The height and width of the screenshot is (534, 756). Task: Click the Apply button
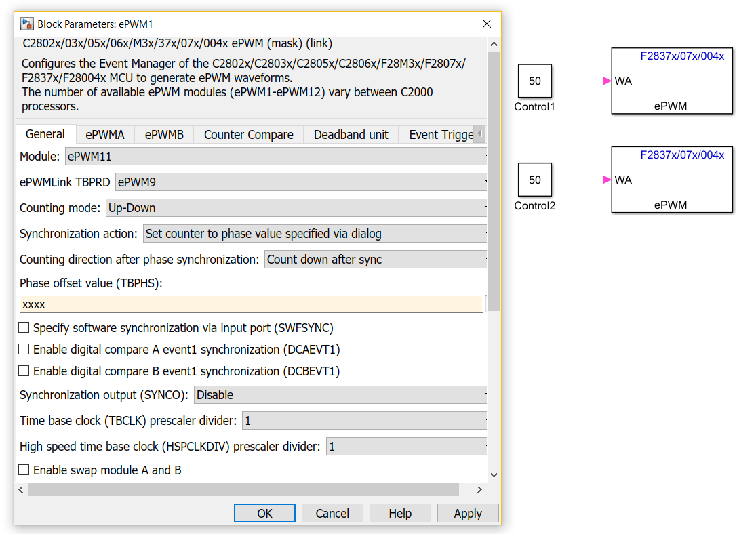tap(468, 513)
